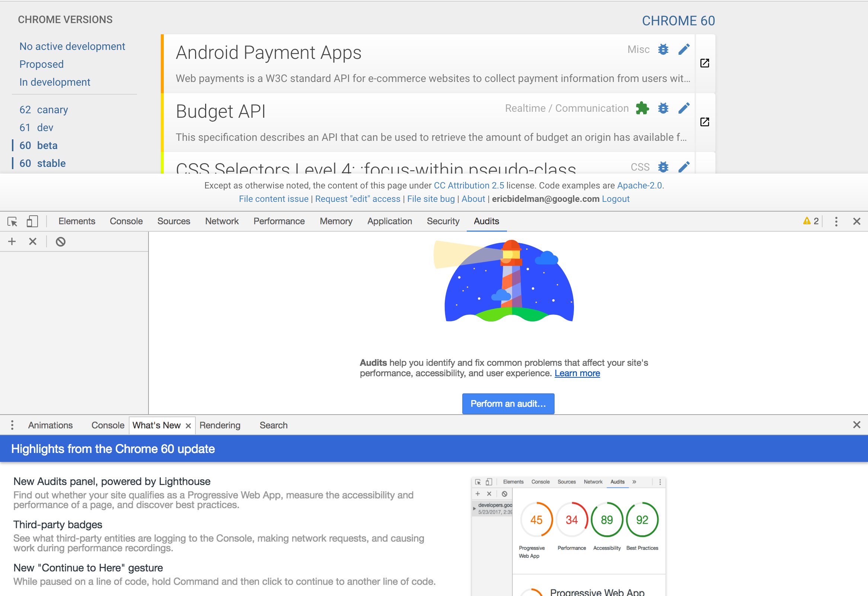Viewport: 868px width, 596px height.
Task: Switch to the drawer Console tab
Action: [x=108, y=425]
